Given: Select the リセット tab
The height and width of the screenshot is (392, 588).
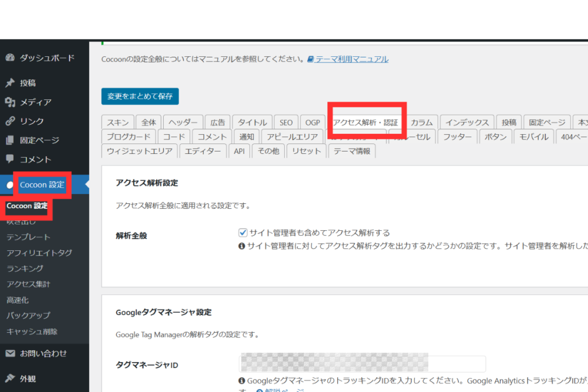Looking at the screenshot, I should 307,151.
